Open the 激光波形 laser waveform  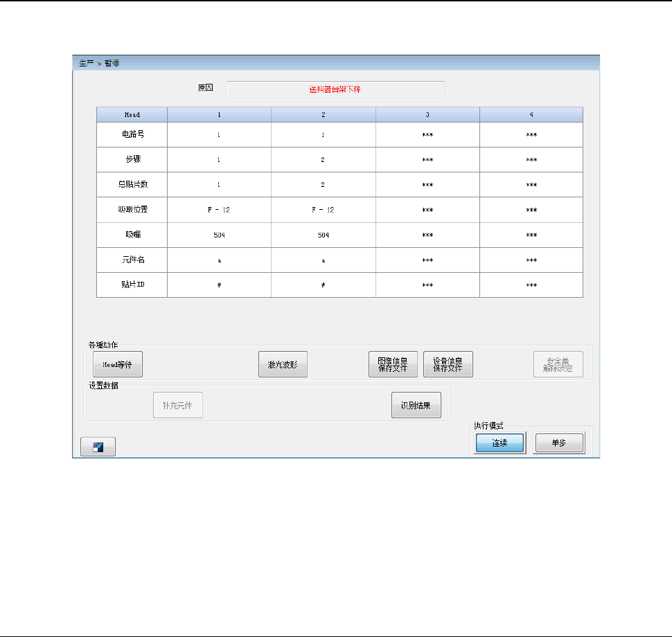[283, 365]
